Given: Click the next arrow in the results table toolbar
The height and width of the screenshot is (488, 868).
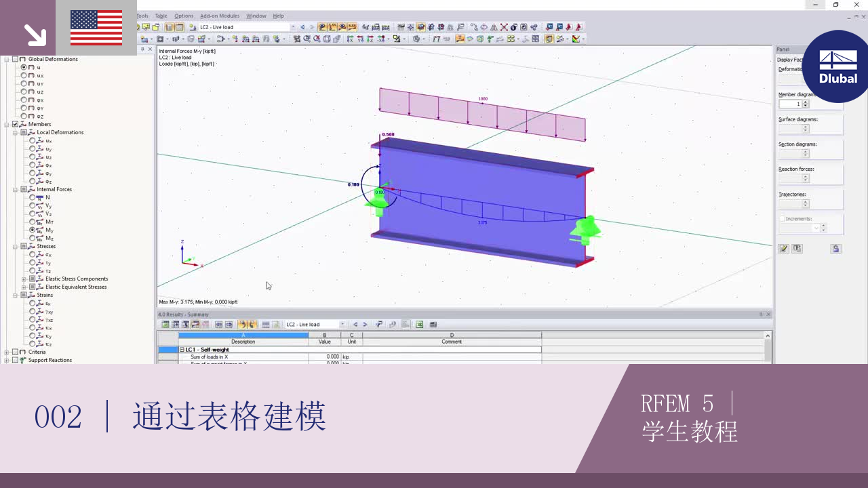Looking at the screenshot, I should pyautogui.click(x=365, y=325).
